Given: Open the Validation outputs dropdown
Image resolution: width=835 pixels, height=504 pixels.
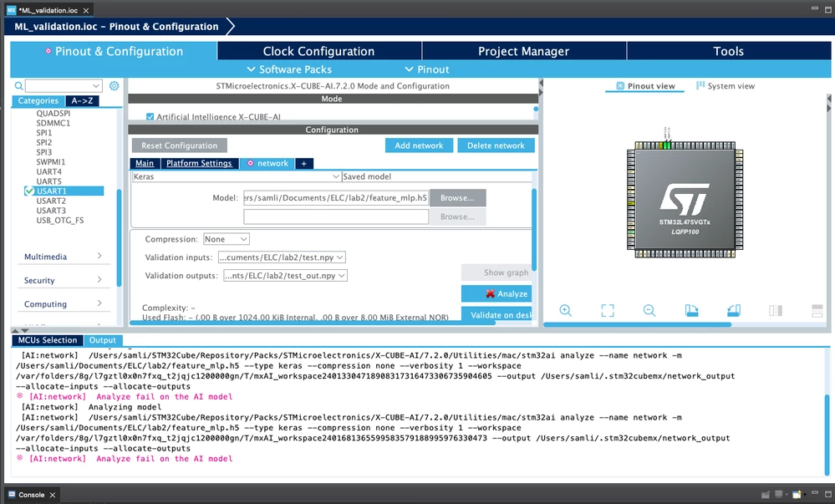Looking at the screenshot, I should coord(285,276).
